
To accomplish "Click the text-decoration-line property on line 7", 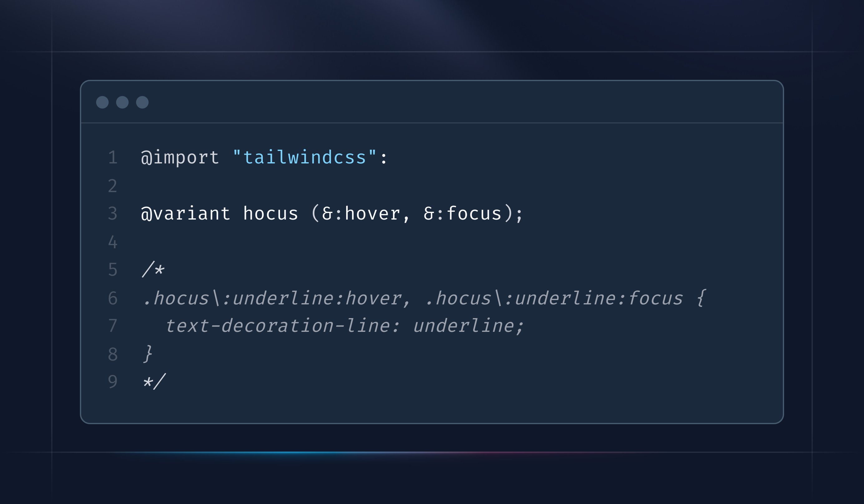I will (x=278, y=326).
